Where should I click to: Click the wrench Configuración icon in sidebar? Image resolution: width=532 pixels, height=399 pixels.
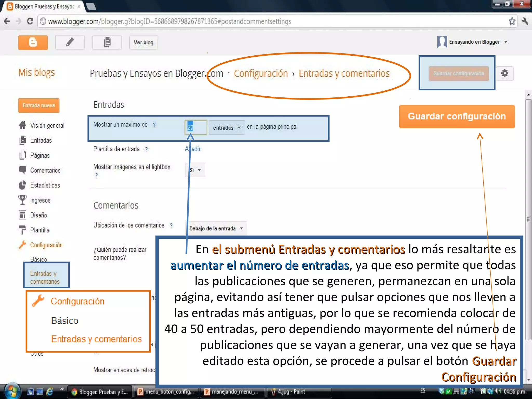coord(23,245)
